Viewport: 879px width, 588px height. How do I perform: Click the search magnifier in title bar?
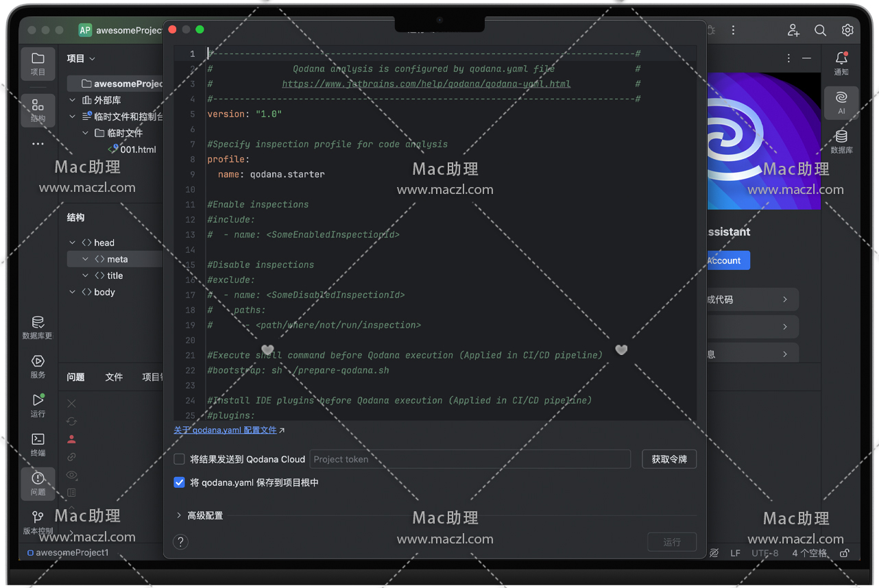(x=820, y=30)
